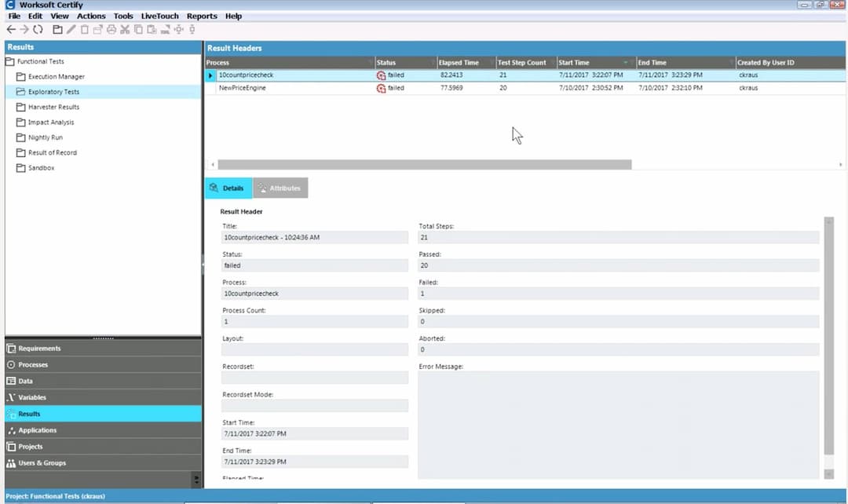Select the NewPriceEngine result row
848x504 pixels.
click(x=242, y=88)
